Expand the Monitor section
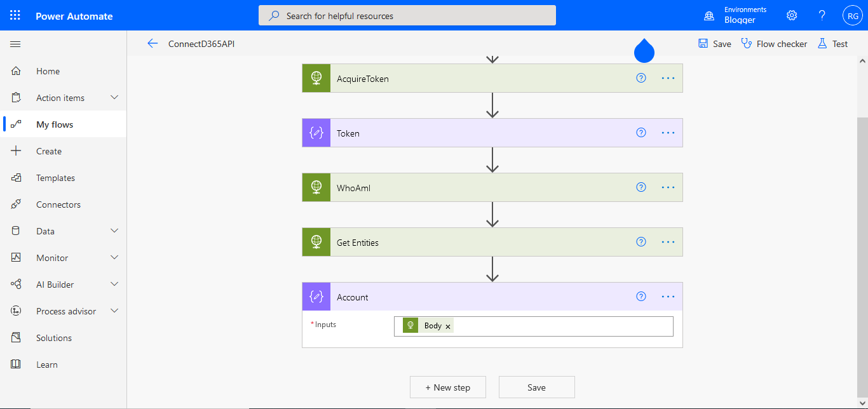The image size is (868, 409). coord(114,257)
